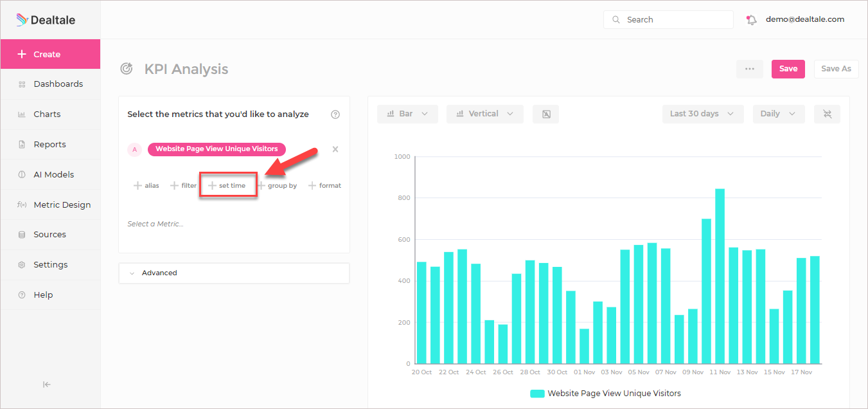
Task: Click the shuffle axes icon
Action: (828, 114)
